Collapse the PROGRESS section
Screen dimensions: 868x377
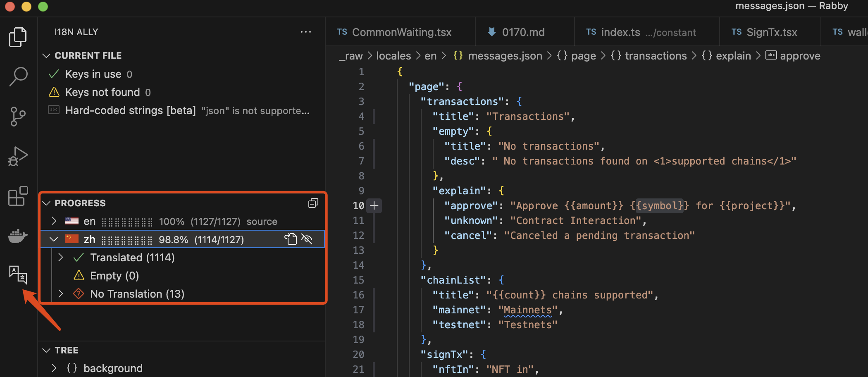[46, 203]
